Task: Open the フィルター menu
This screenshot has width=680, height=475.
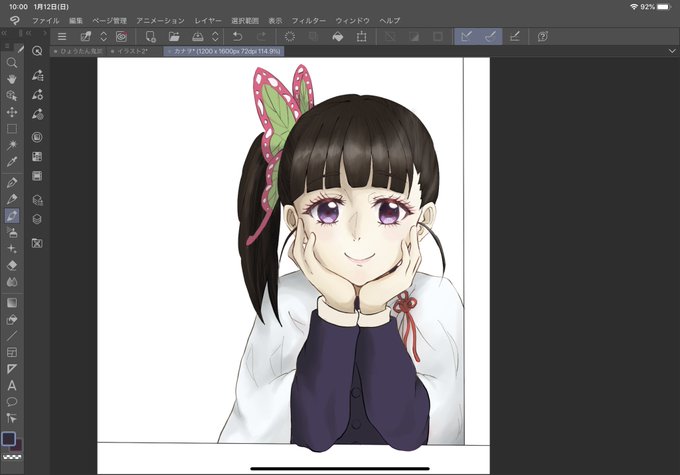Action: click(308, 20)
